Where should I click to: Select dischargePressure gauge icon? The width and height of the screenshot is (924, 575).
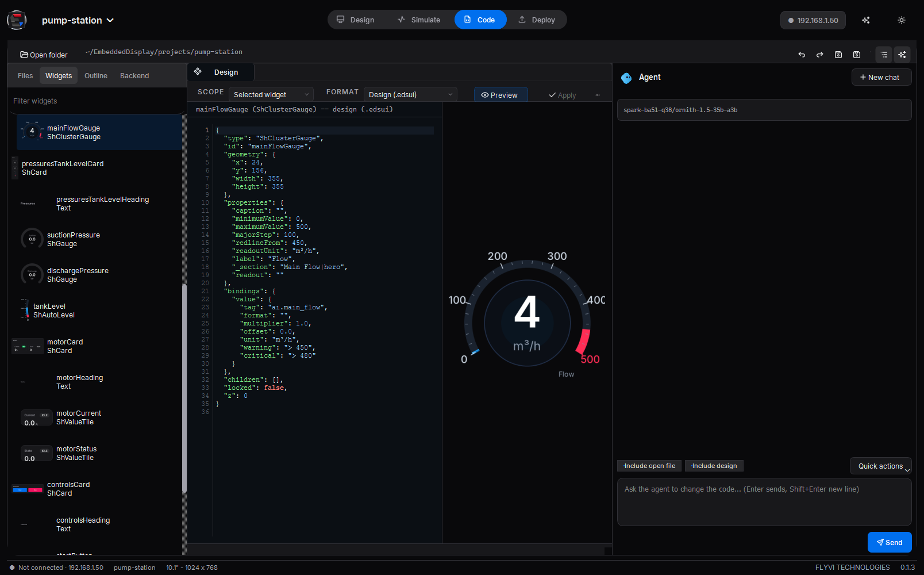(32, 274)
